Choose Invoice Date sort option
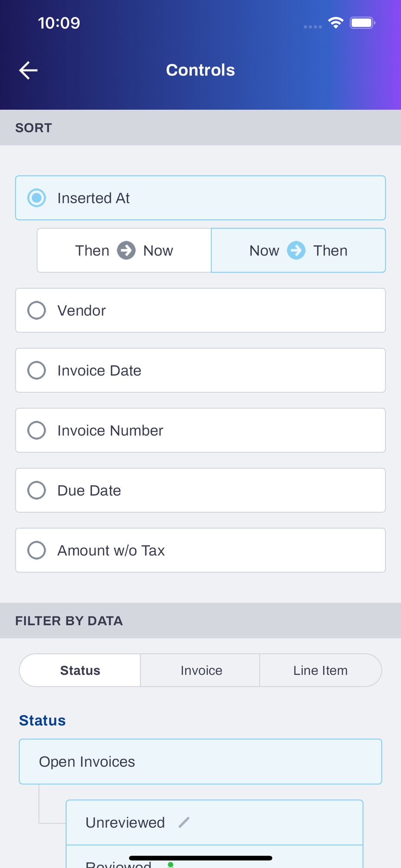 [x=37, y=370]
